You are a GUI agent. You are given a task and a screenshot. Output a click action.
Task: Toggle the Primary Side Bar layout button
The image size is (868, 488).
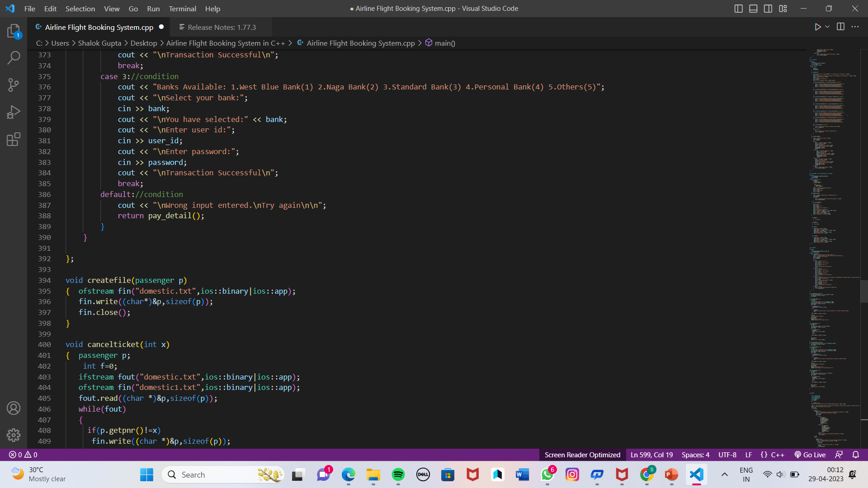pyautogui.click(x=738, y=9)
